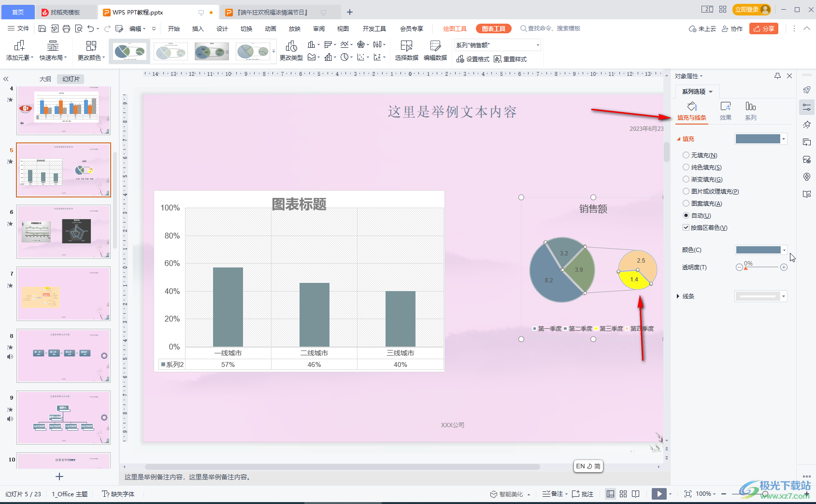The width and height of the screenshot is (816, 504).
Task: Open the File (文件) menu
Action: [x=18, y=28]
